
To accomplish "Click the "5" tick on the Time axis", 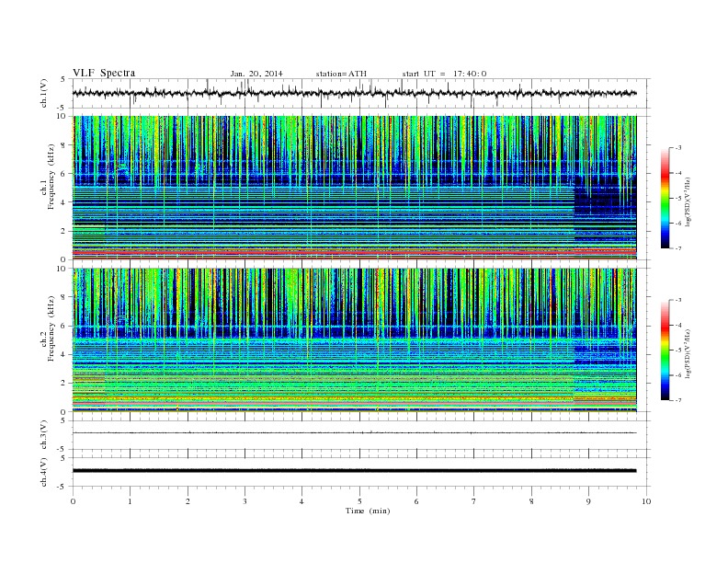I will coord(359,501).
